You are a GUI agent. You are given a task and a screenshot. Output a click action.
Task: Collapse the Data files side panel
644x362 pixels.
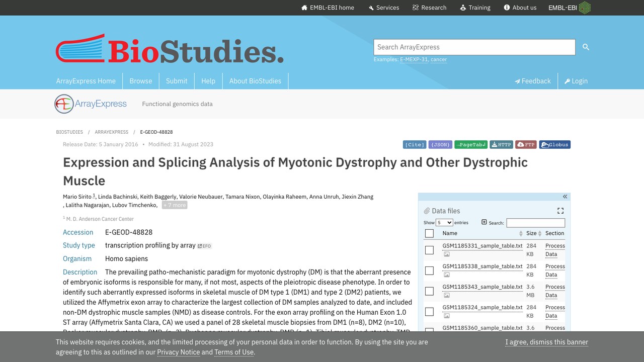click(565, 197)
